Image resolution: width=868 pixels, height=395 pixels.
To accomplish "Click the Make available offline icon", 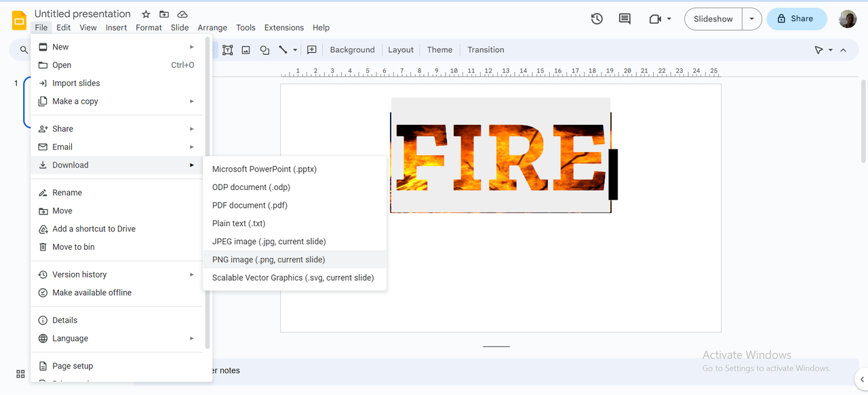I will click(43, 293).
